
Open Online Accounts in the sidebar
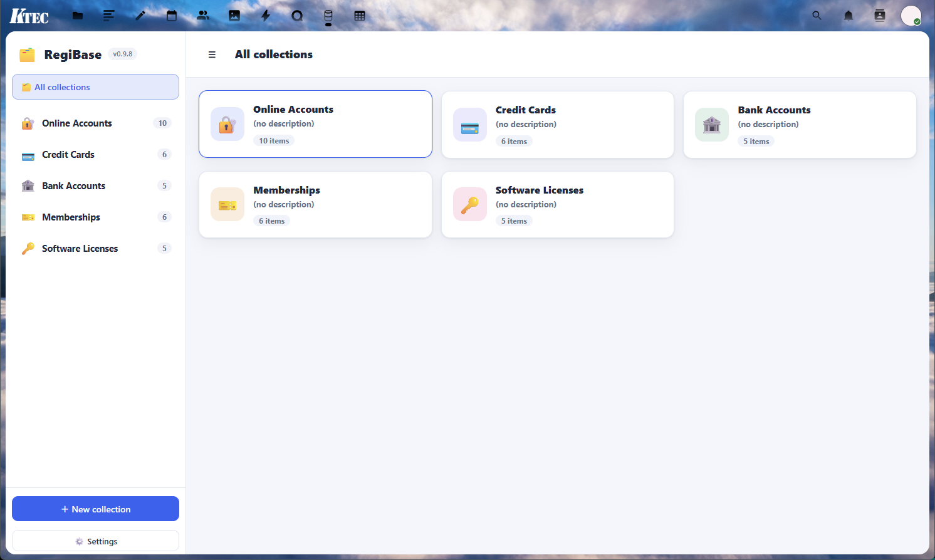click(x=95, y=123)
